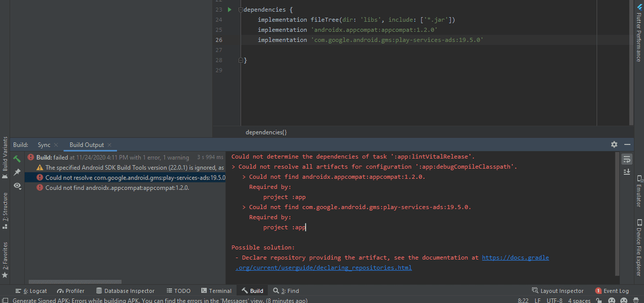Click the green hammer build icon

17,158
